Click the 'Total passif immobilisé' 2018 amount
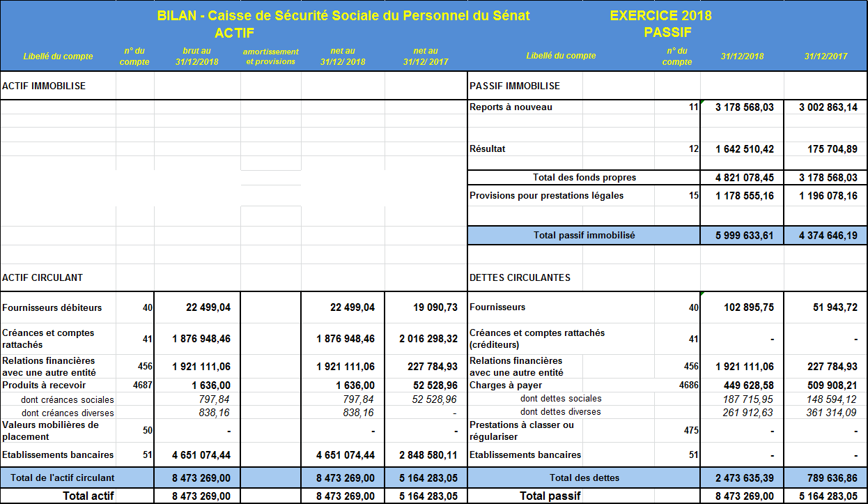Image resolution: width=868 pixels, height=504 pixels. [744, 236]
